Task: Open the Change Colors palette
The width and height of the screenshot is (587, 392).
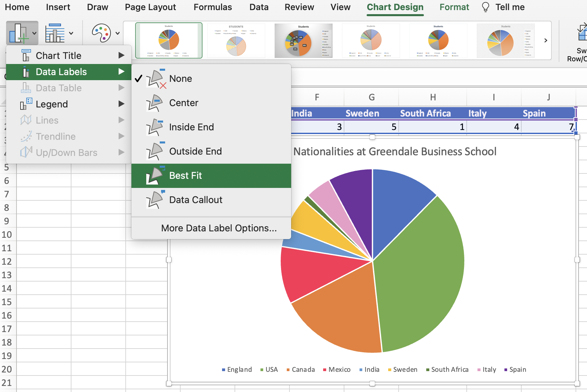Action: [x=102, y=33]
